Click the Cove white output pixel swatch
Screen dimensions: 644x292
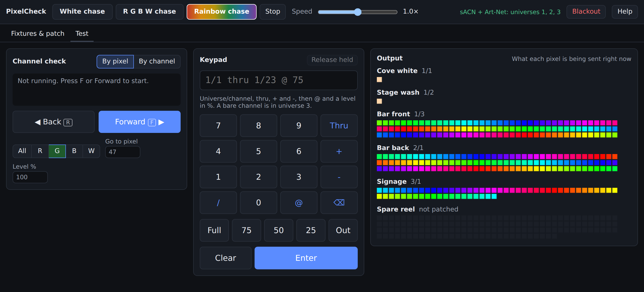point(379,80)
